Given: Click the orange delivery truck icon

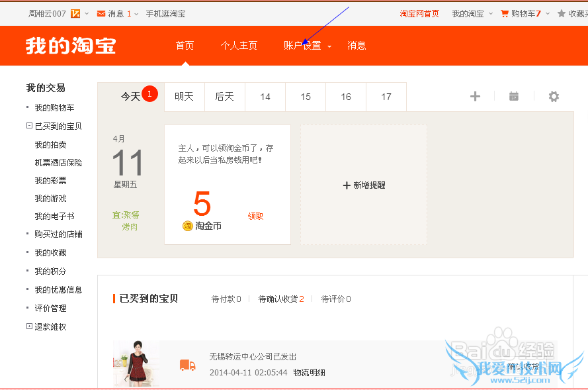Looking at the screenshot, I should coord(187,366).
